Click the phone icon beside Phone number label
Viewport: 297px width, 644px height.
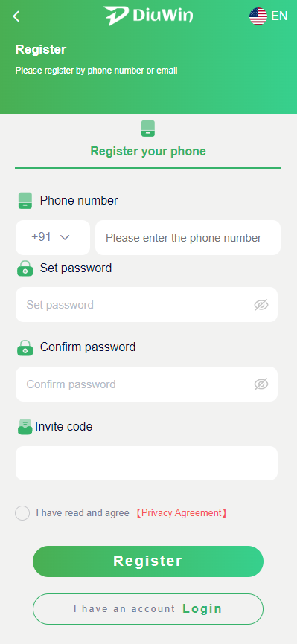click(x=25, y=201)
